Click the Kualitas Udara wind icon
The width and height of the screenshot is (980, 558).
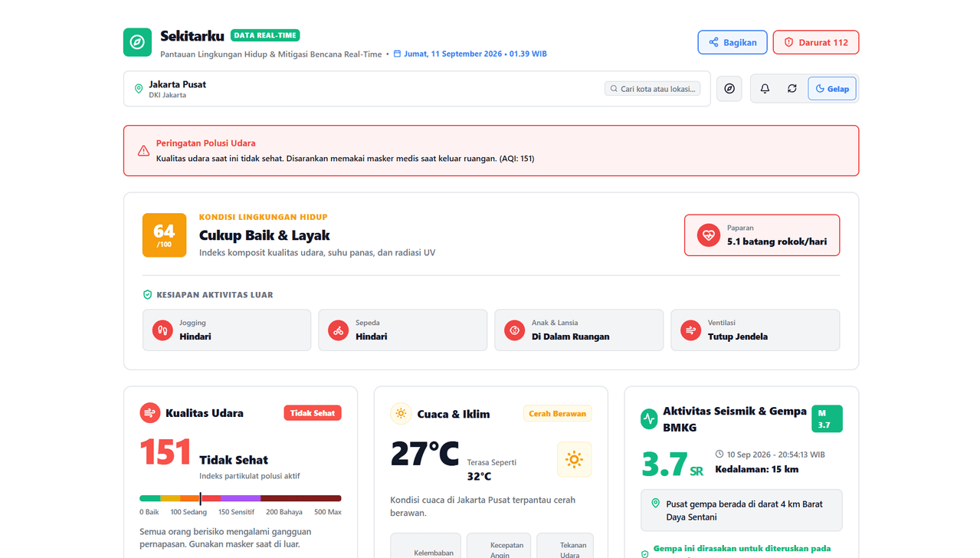[x=150, y=413]
